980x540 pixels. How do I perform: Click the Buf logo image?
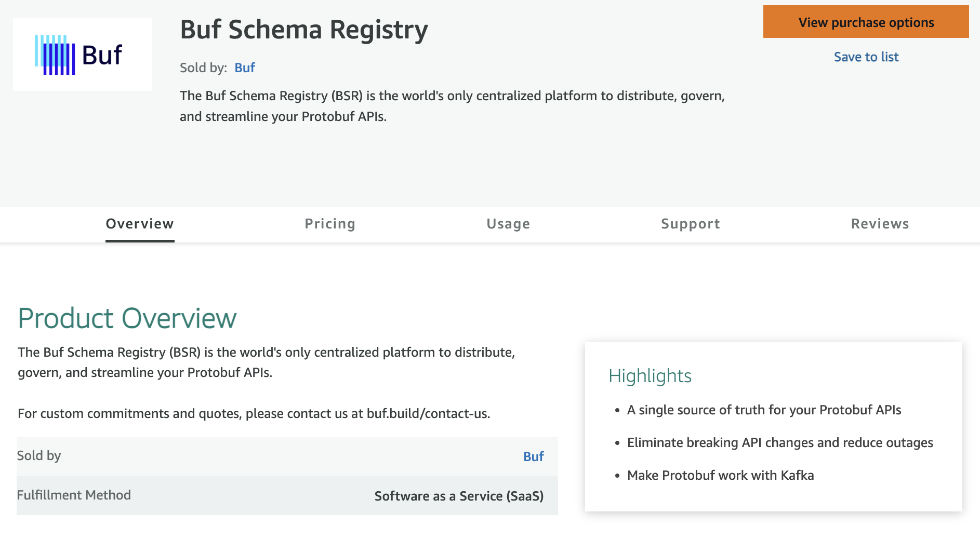(82, 55)
